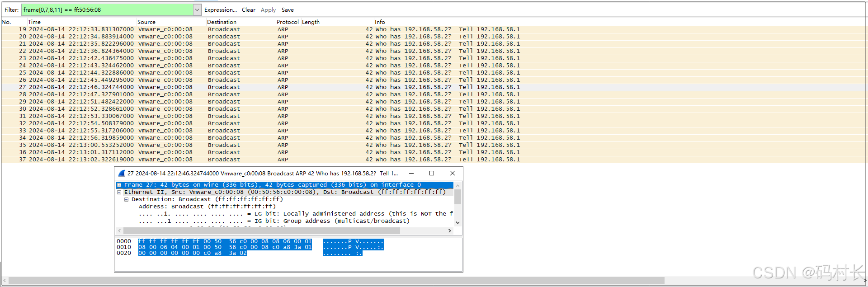This screenshot has width=868, height=287.
Task: Click the detail tree scroll-down arrow
Action: tap(458, 222)
